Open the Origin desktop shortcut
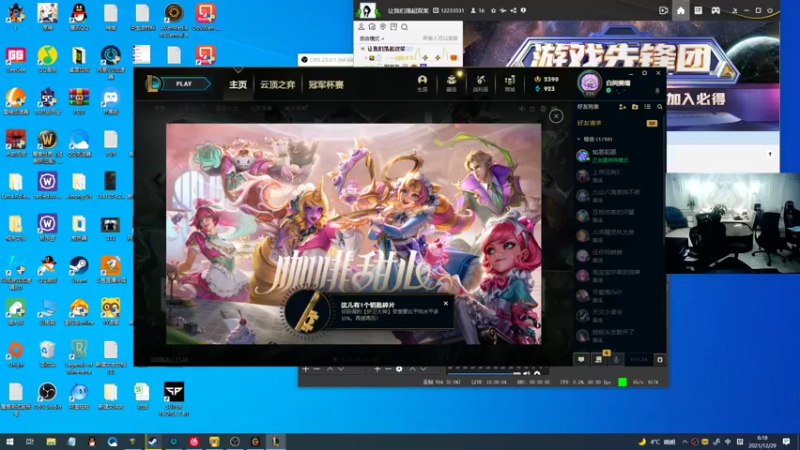This screenshot has width=800, height=450. [16, 354]
